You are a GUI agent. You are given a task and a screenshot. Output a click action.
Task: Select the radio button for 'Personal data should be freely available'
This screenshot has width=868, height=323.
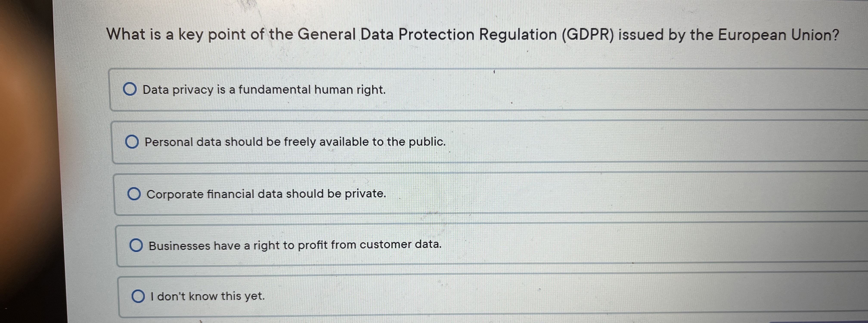click(133, 142)
